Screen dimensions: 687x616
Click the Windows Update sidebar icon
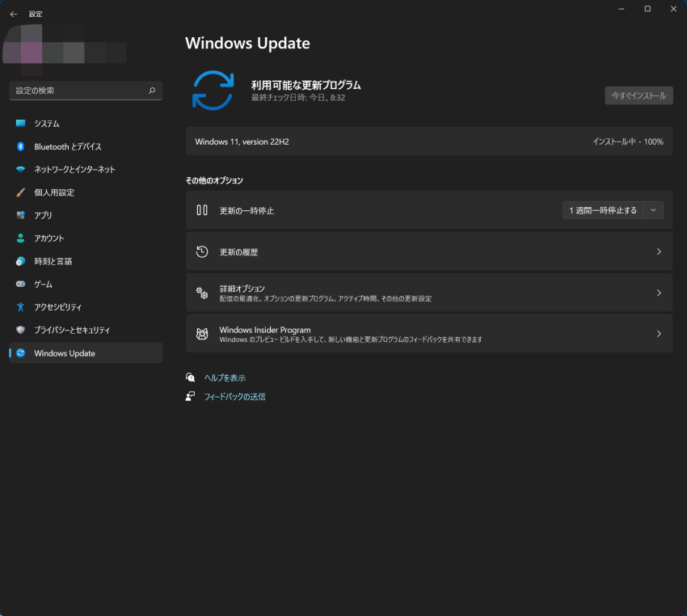20,352
